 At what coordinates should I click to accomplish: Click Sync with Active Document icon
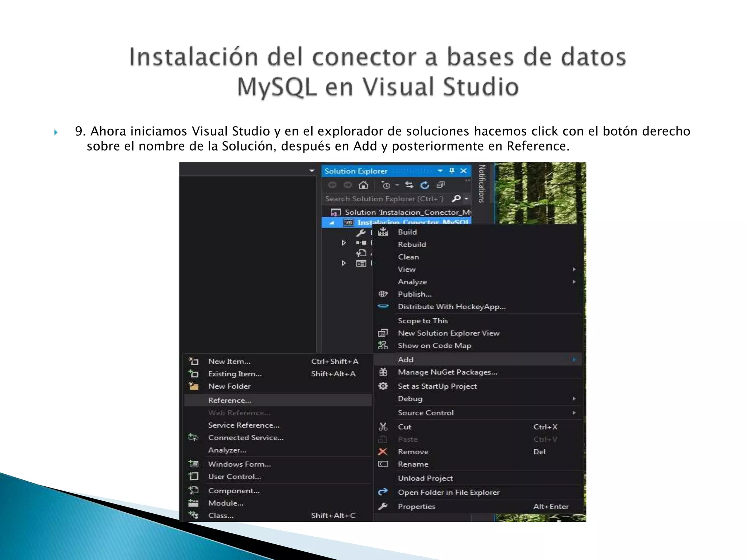[409, 185]
